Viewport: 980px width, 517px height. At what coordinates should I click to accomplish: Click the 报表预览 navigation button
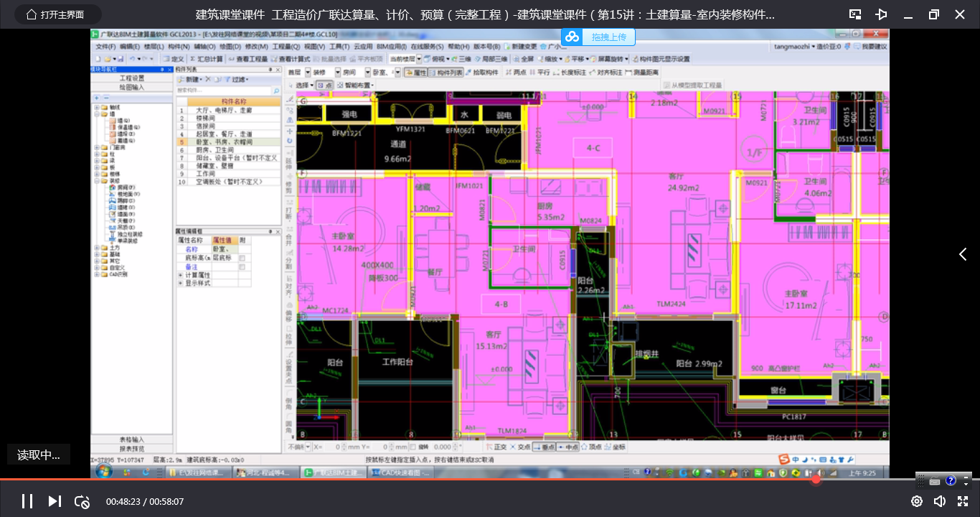click(131, 448)
